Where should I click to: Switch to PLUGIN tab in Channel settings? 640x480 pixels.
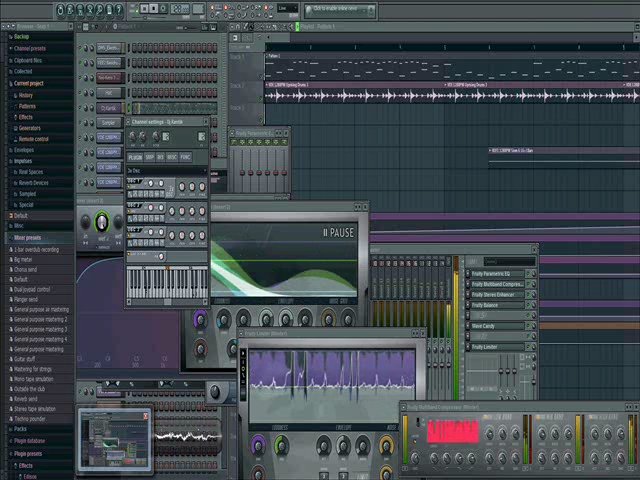(135, 157)
